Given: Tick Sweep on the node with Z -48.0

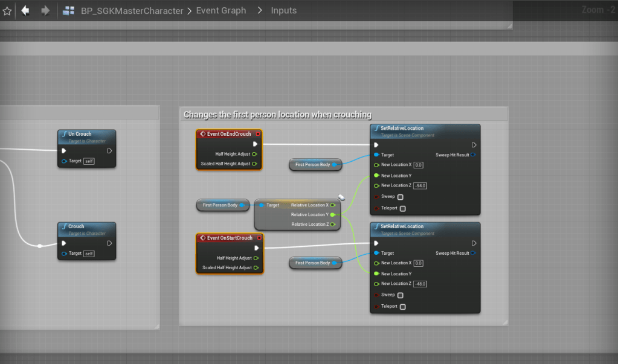Looking at the screenshot, I should click(x=401, y=295).
